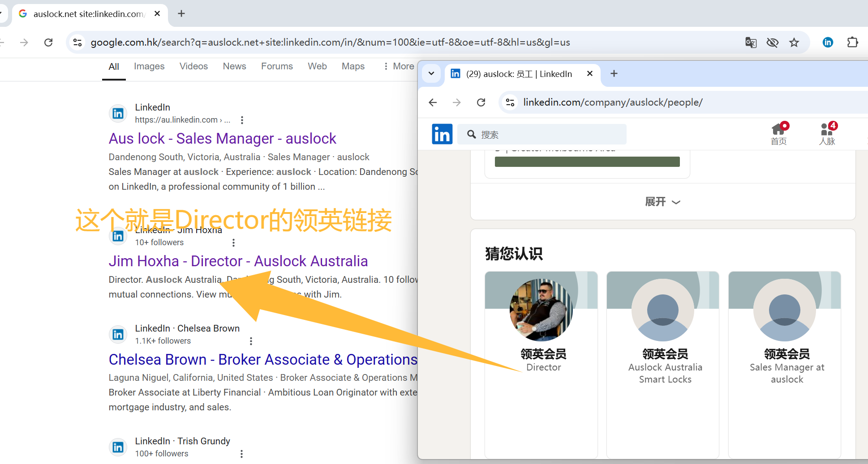Reload the Google search page

48,43
